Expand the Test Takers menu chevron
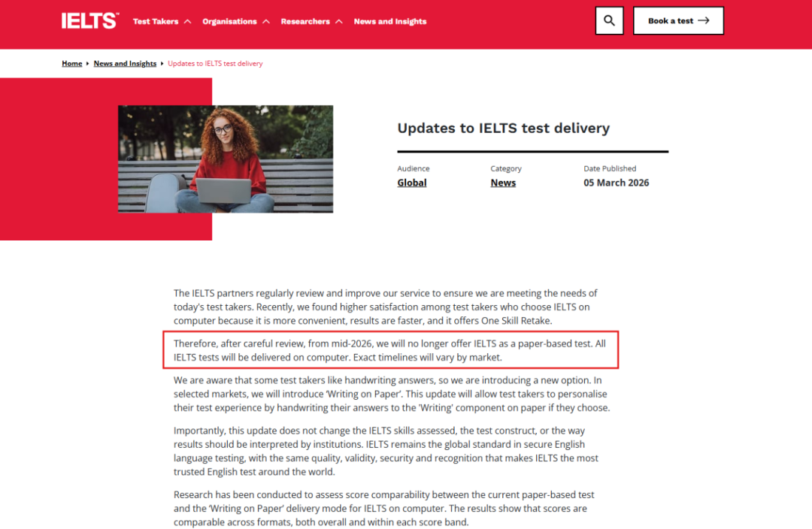The width and height of the screenshot is (812, 529). [x=187, y=22]
